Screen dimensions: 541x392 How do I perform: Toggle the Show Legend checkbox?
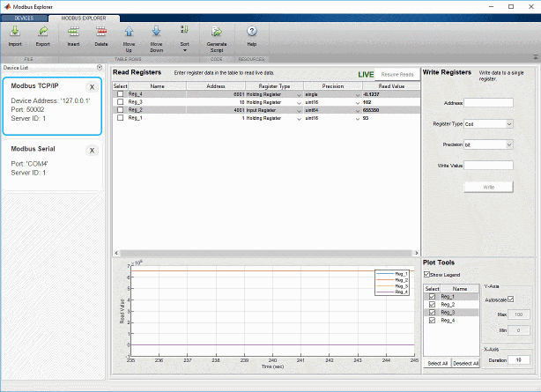(426, 274)
